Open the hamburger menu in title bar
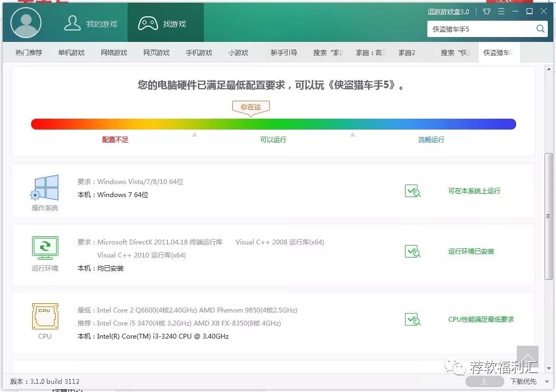The height and width of the screenshot is (392, 556). click(500, 11)
